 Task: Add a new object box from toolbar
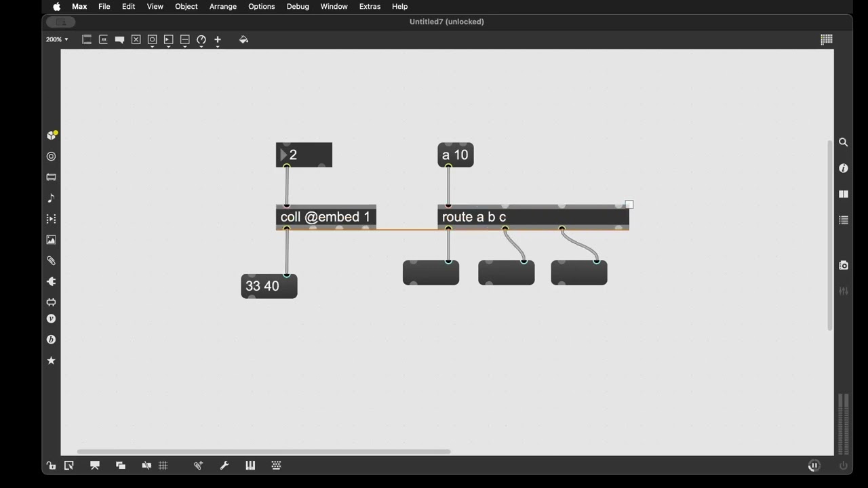click(x=87, y=40)
